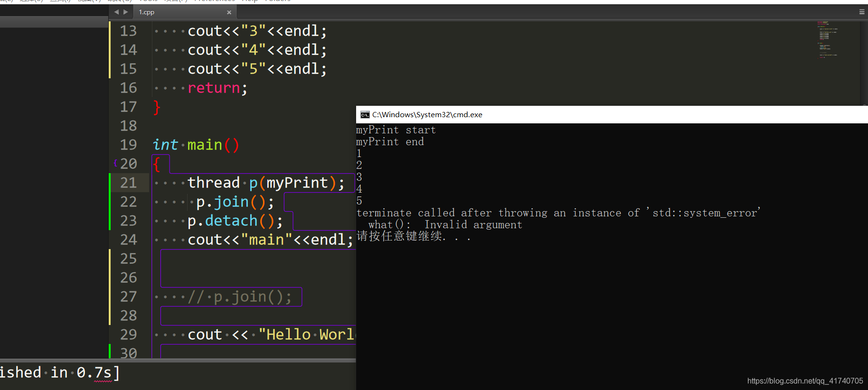Click the main function name
This screenshot has height=390, width=868.
point(205,145)
